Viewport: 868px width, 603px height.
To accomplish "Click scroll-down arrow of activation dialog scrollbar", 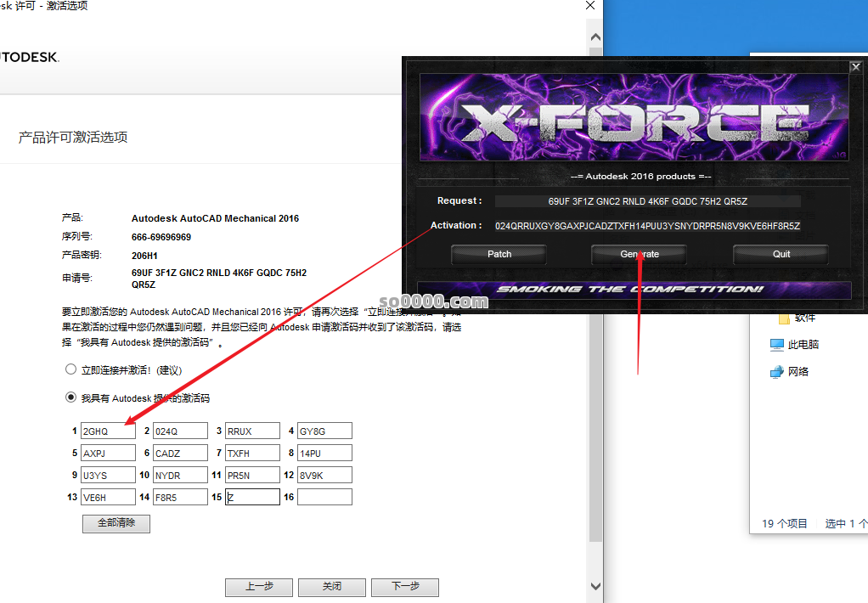I will (x=595, y=587).
